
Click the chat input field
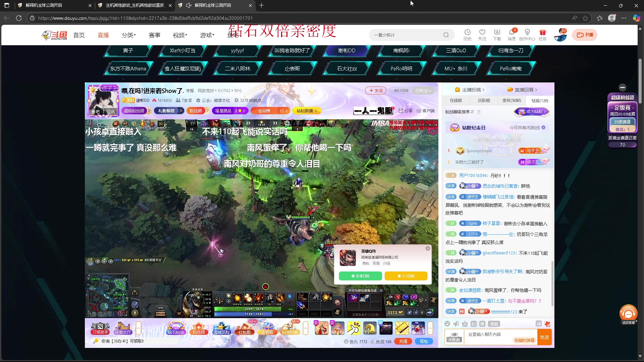(500, 337)
